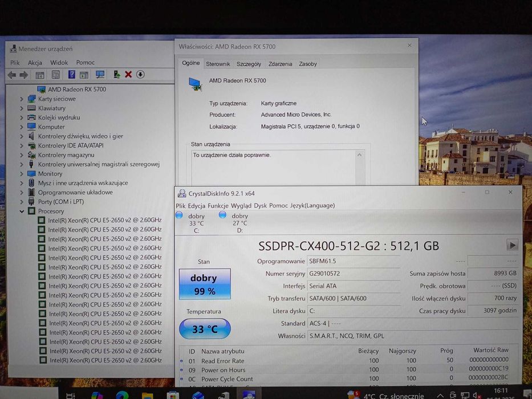Switch to the Sterownik tab
This screenshot has height=399, width=532.
[218, 64]
